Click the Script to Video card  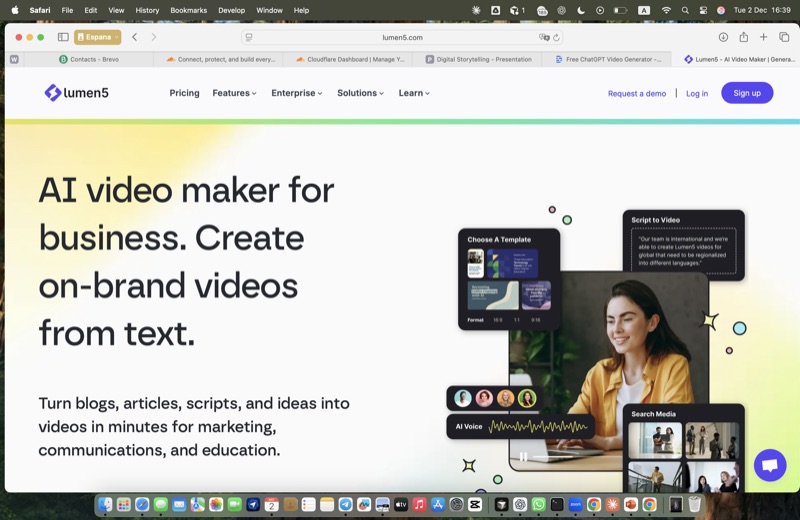tap(684, 245)
